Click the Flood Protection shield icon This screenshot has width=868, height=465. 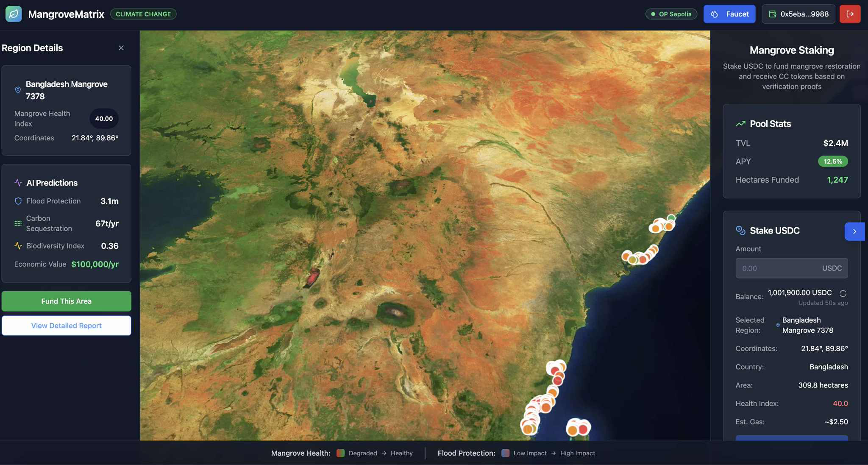pos(18,201)
